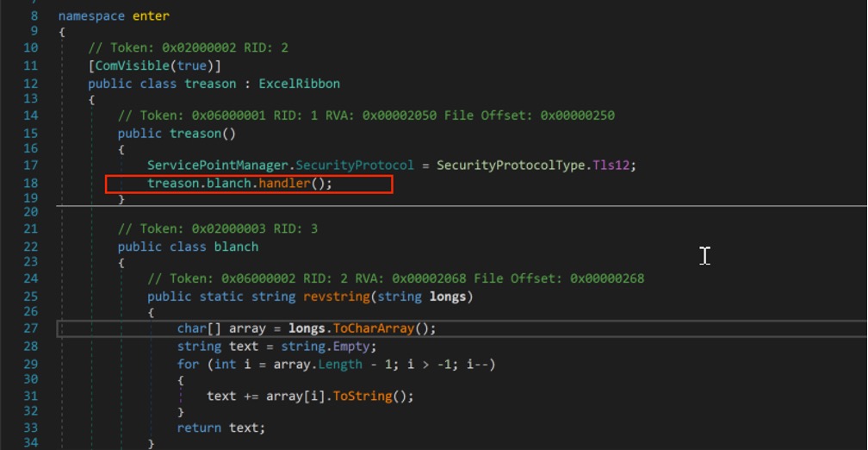Click the 'namespace' keyword on line 8
The image size is (868, 450).
tap(91, 16)
